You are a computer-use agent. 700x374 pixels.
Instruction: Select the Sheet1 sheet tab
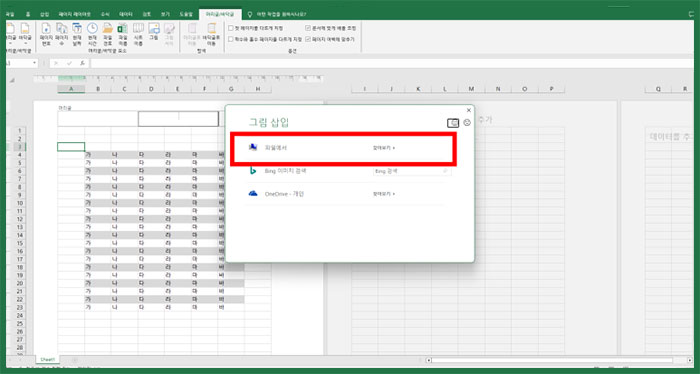(x=47, y=359)
